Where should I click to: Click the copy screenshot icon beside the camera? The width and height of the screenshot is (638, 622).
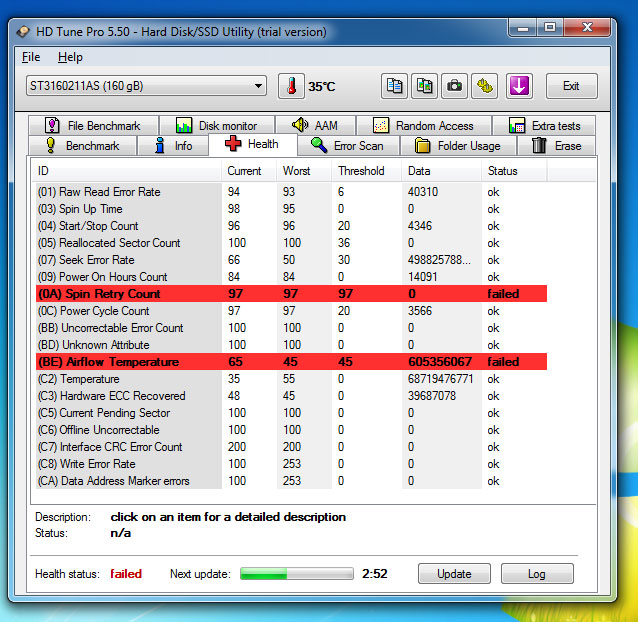coord(424,86)
